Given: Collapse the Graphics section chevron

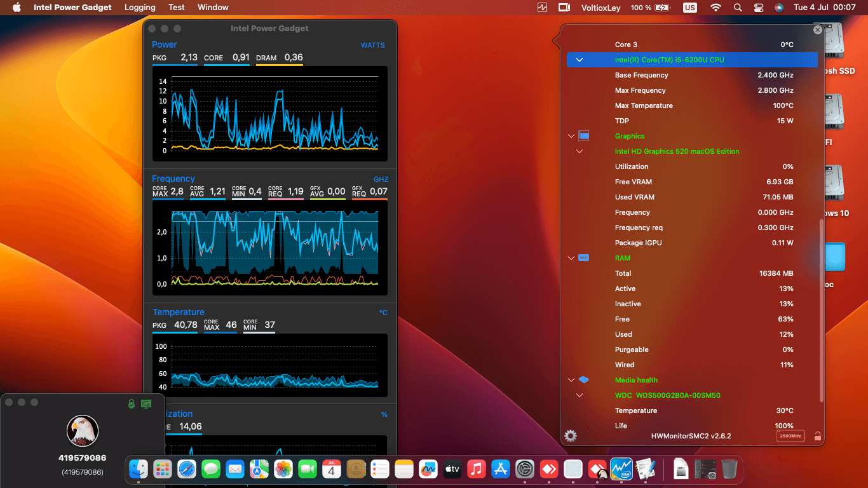Looking at the screenshot, I should coord(571,136).
